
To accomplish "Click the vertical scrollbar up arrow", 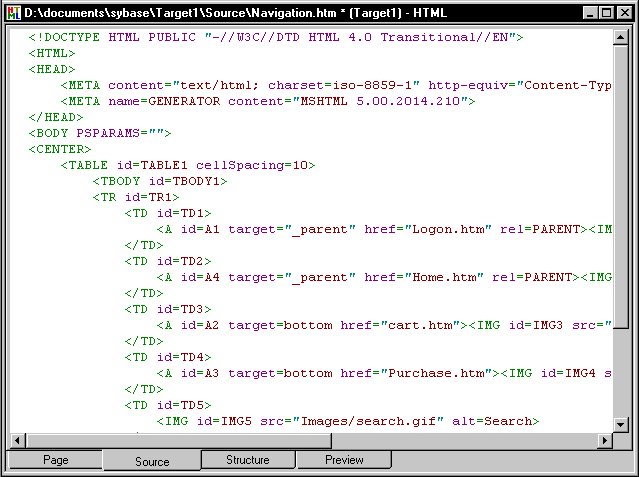I will tap(620, 38).
